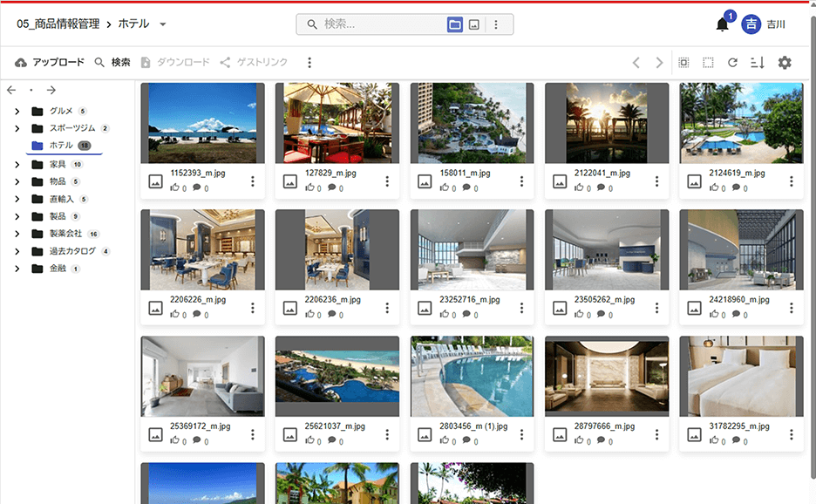Click the アップロード upload button

tap(50, 63)
